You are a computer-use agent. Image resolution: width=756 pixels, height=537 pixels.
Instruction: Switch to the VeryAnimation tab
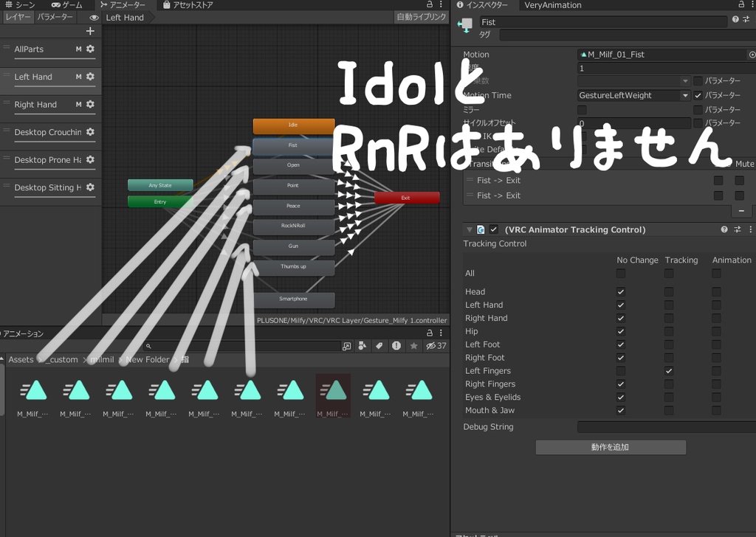point(552,5)
